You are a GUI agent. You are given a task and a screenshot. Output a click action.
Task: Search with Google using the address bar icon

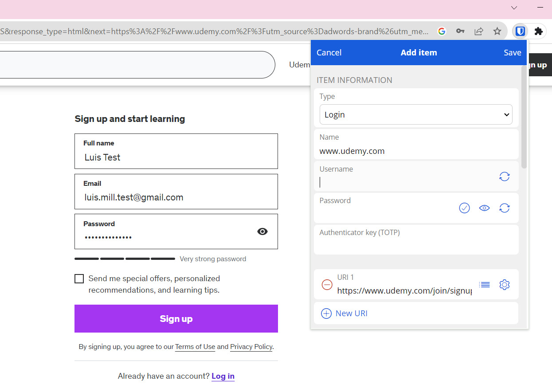click(442, 31)
